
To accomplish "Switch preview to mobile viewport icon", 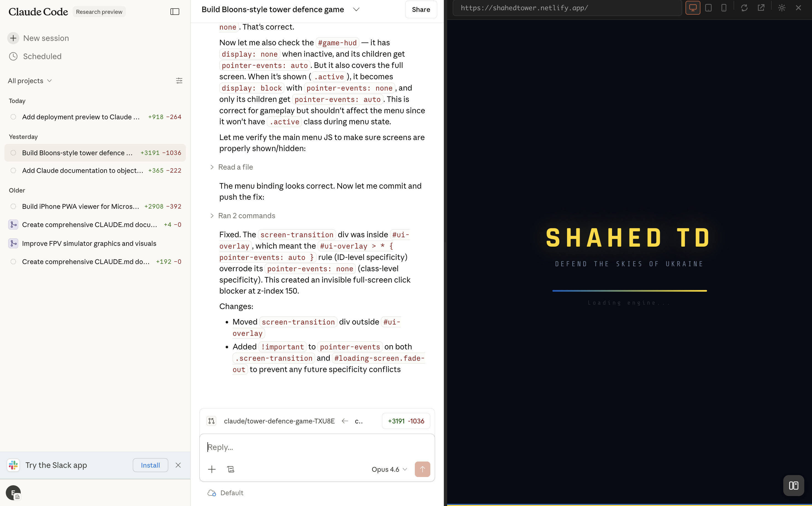I will click(724, 8).
